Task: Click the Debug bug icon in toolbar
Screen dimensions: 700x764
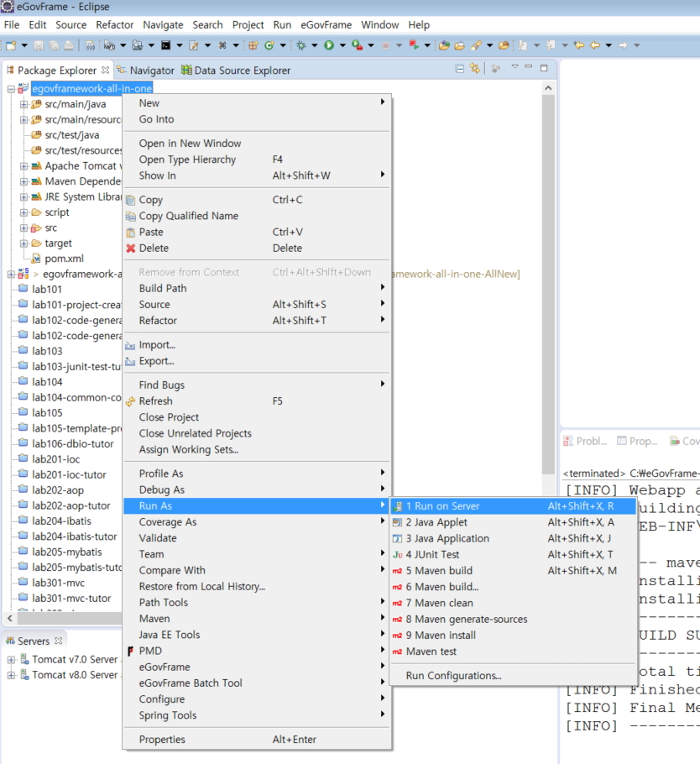Action: [301, 45]
